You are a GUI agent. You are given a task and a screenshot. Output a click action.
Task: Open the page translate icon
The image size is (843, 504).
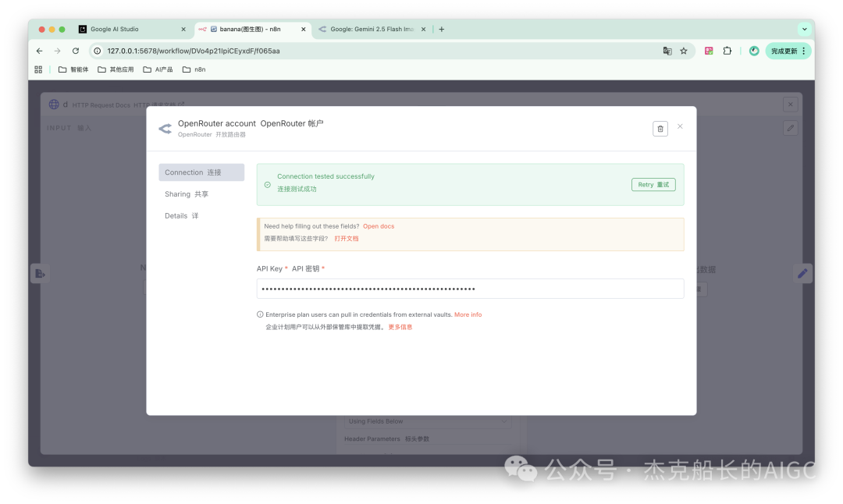(667, 51)
